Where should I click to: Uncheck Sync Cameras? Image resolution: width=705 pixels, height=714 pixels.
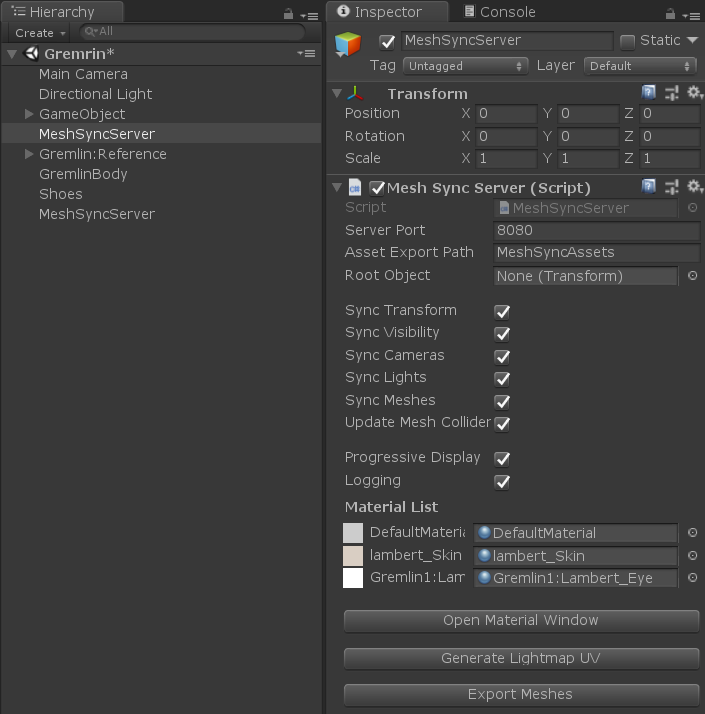tap(502, 357)
